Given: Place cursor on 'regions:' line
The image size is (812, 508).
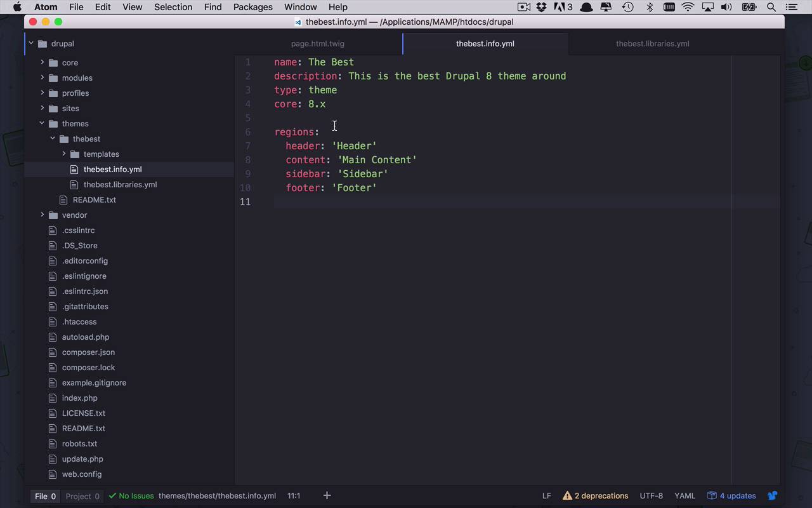Looking at the screenshot, I should pyautogui.click(x=297, y=132).
